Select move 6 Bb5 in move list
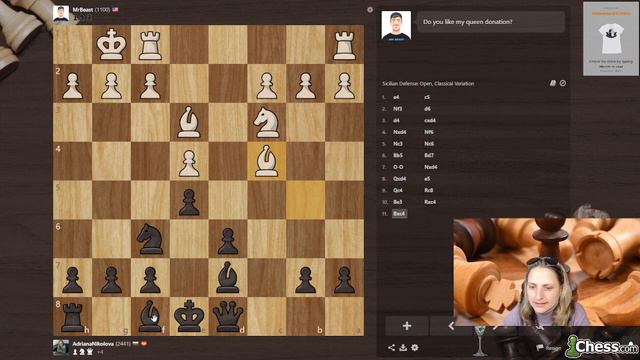The height and width of the screenshot is (360, 640). click(x=398, y=156)
